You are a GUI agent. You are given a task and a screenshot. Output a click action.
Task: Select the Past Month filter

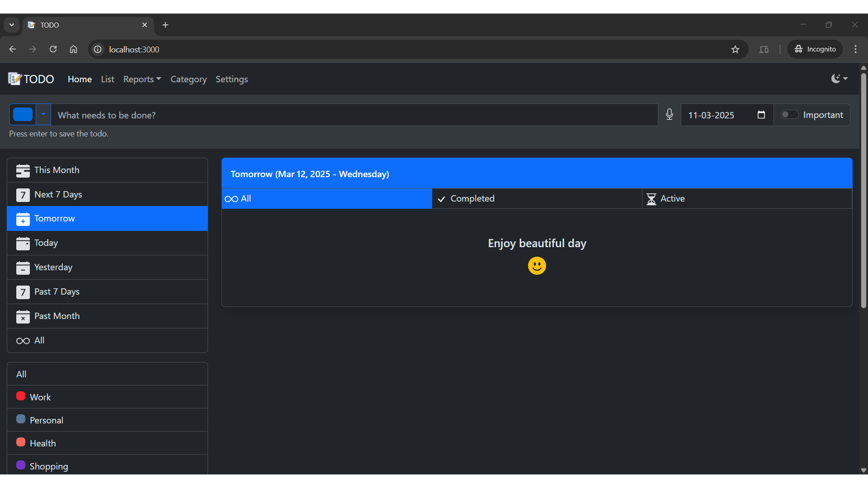107,316
